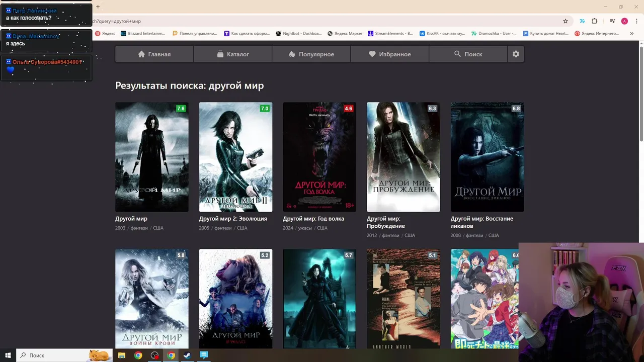Click chat message 'а как голосовать?'
The width and height of the screenshot is (644, 362).
29,18
